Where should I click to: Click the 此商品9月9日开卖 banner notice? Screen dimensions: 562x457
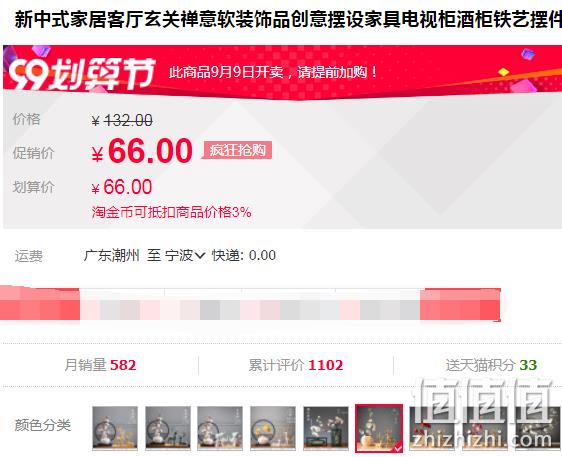coord(273,72)
